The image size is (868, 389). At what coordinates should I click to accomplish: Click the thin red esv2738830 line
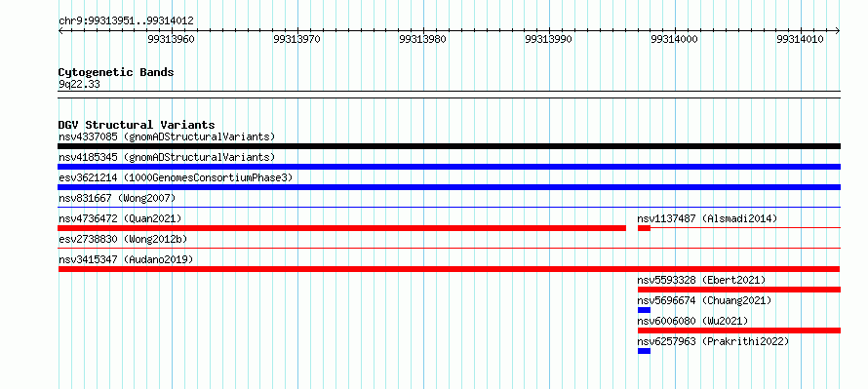coord(449,248)
